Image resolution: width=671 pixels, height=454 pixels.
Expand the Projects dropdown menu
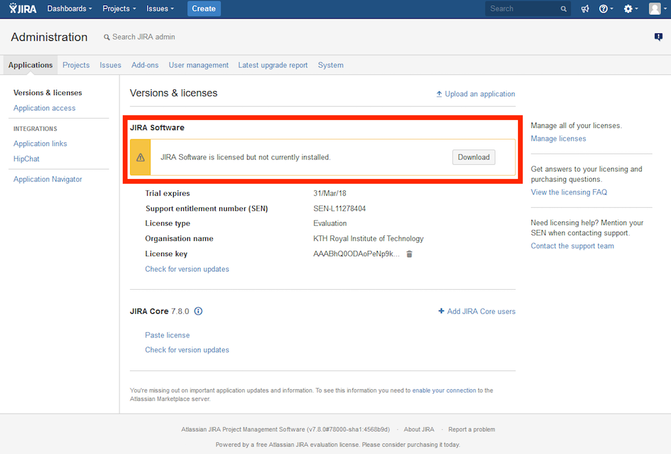[121, 9]
